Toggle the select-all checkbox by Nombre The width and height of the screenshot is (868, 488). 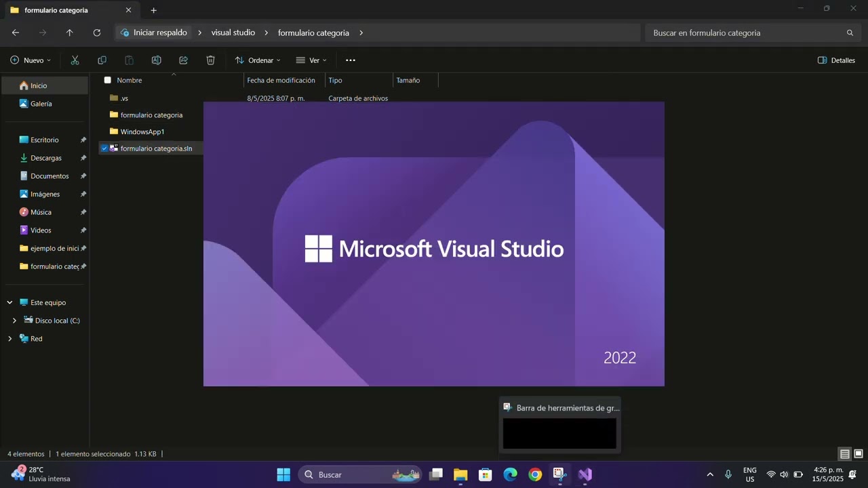click(107, 80)
